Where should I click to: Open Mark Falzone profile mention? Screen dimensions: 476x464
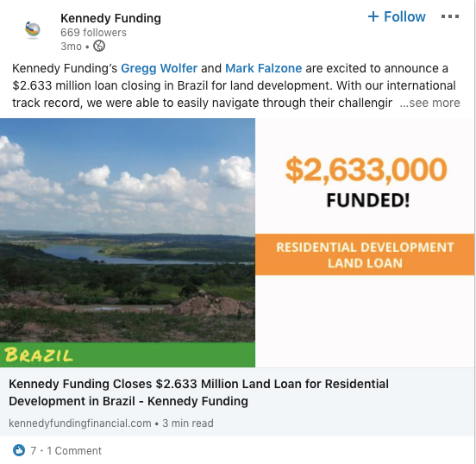(x=264, y=68)
